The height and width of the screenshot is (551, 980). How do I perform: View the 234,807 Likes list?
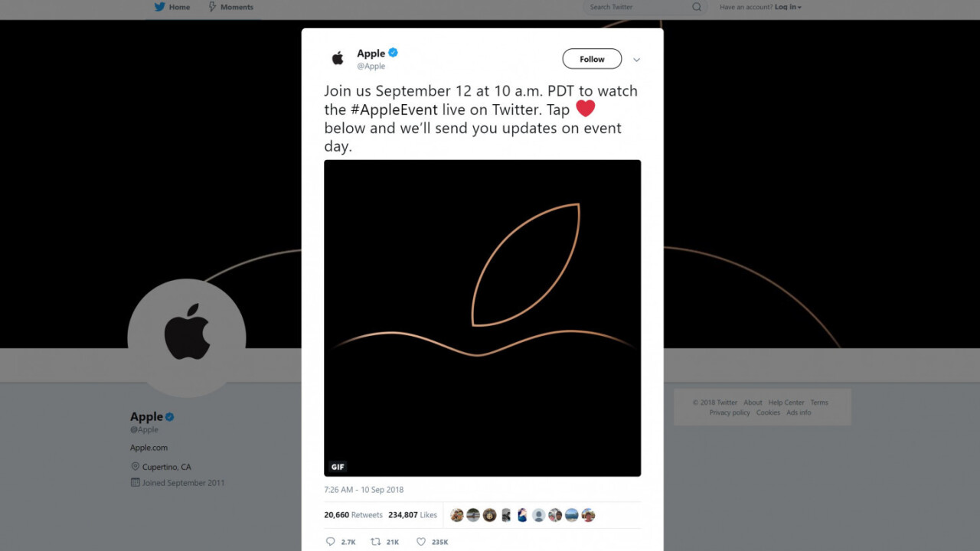tap(413, 515)
